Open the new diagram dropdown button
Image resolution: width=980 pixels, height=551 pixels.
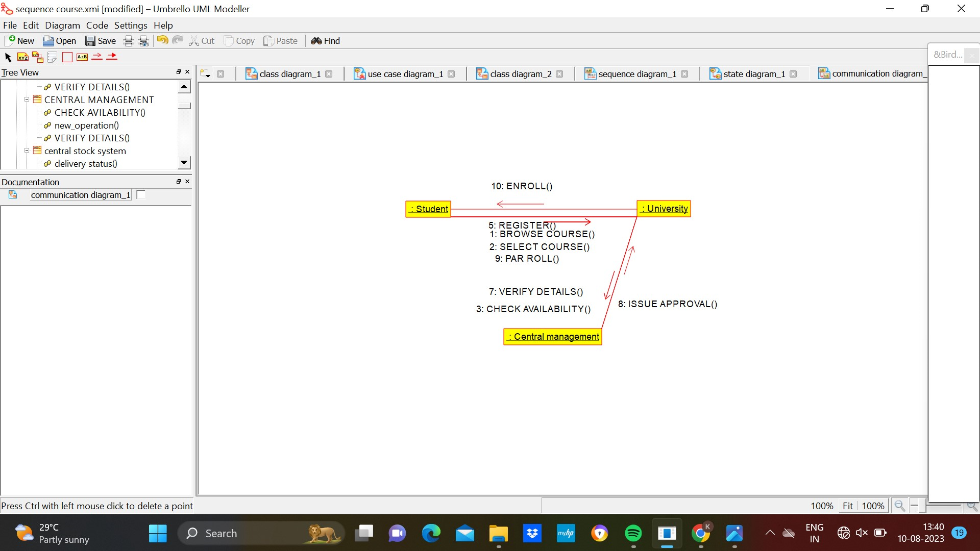pos(206,74)
